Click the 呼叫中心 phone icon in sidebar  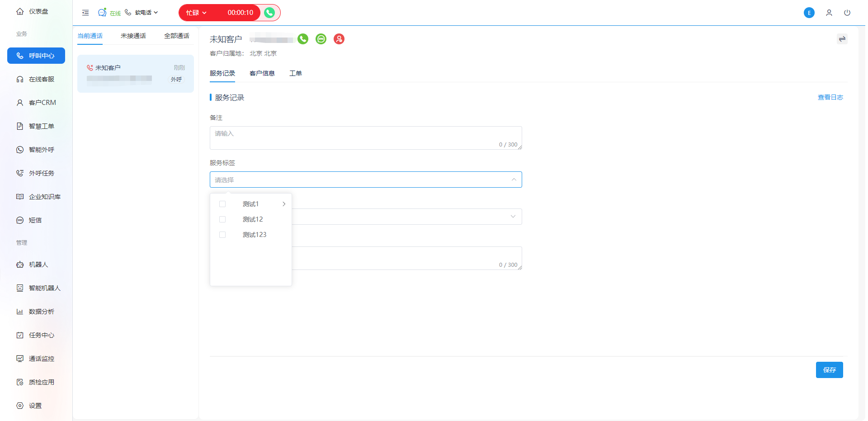click(20, 56)
